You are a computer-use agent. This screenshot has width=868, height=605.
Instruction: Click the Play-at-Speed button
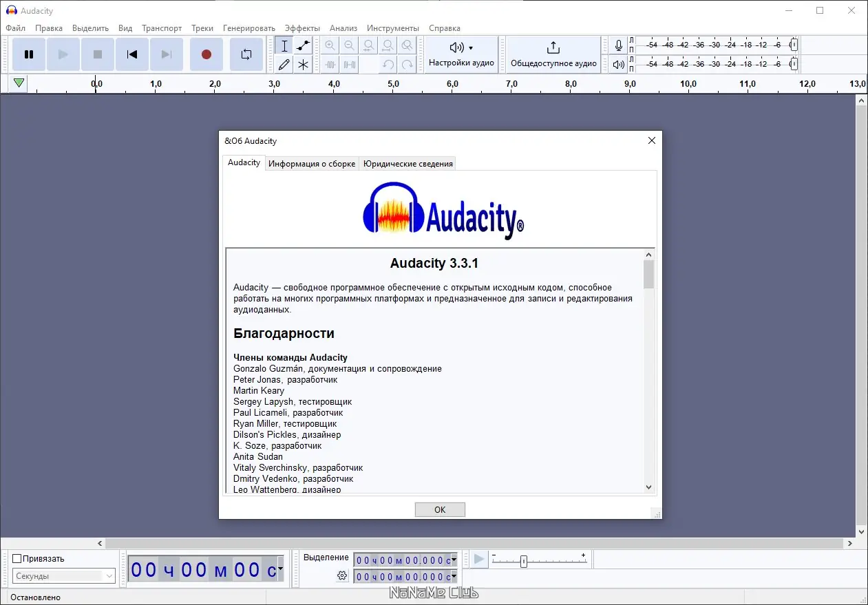[x=479, y=560]
